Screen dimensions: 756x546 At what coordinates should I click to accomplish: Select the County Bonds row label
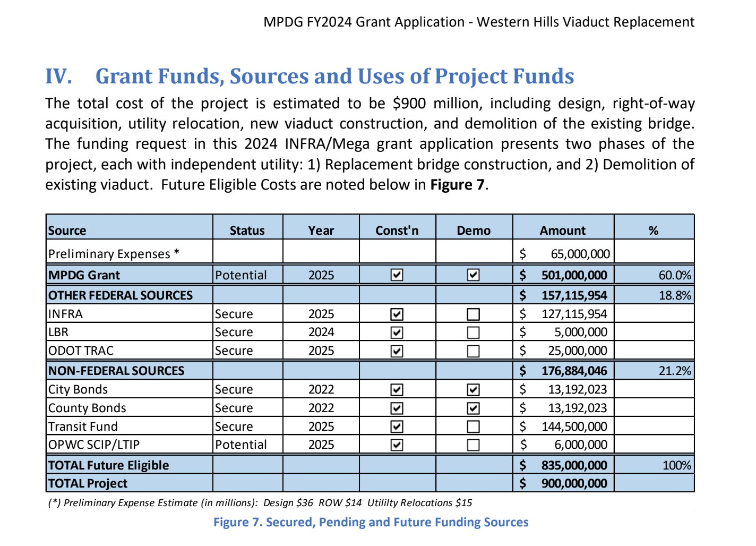coord(88,408)
